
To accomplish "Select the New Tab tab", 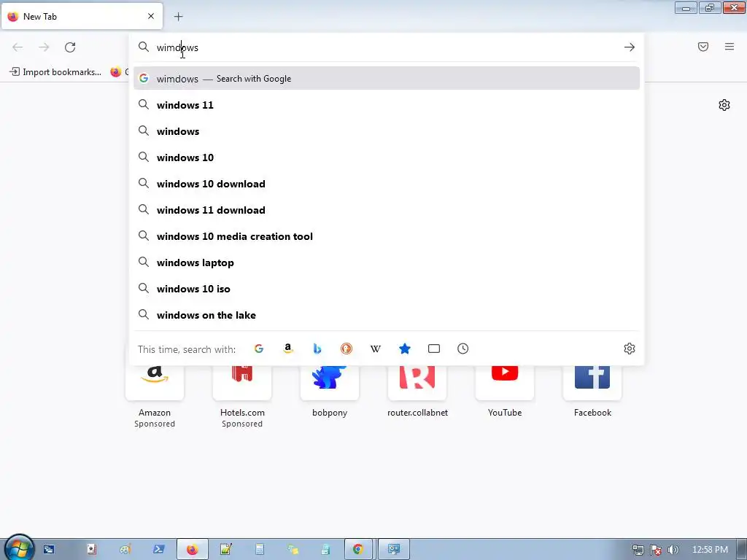I will click(82, 17).
